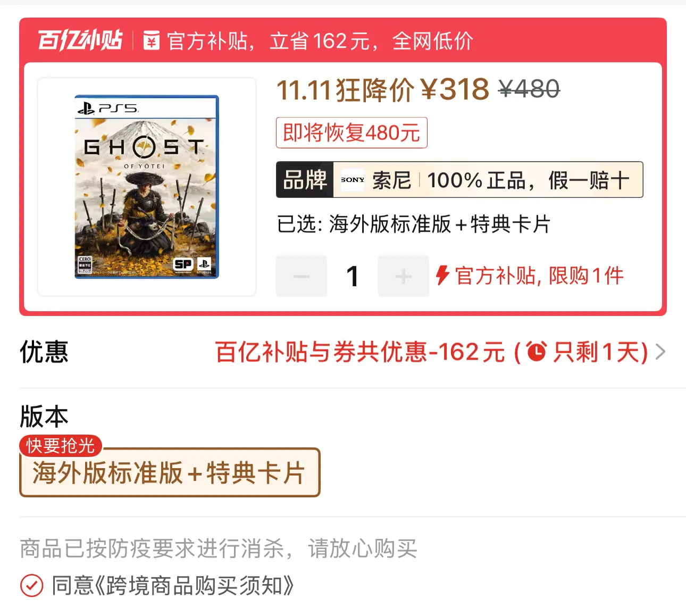Viewport: 686px width, 616px height.
Task: Click the 品牌 black label
Action: click(305, 180)
